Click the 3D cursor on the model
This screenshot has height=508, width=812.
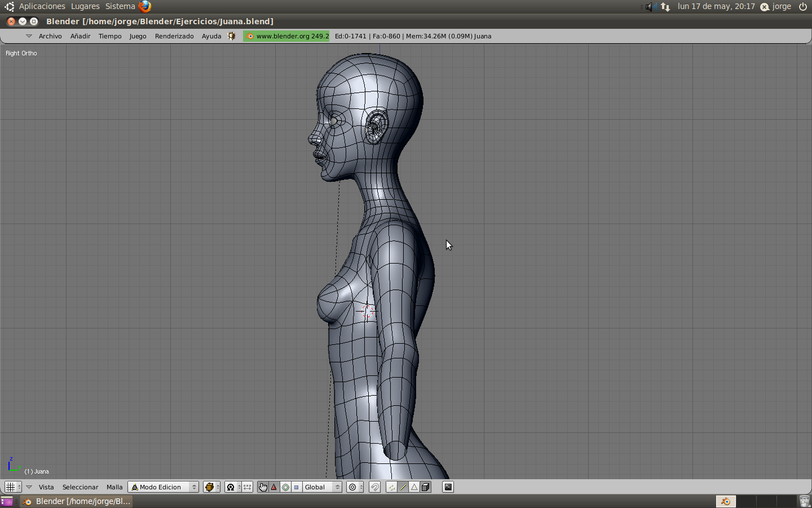(366, 311)
